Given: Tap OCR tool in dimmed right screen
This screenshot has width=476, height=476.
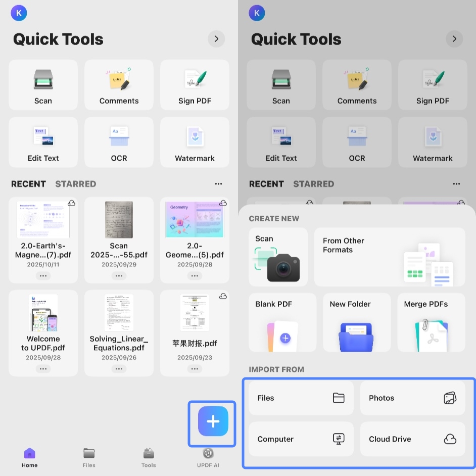Looking at the screenshot, I should (x=357, y=142).
